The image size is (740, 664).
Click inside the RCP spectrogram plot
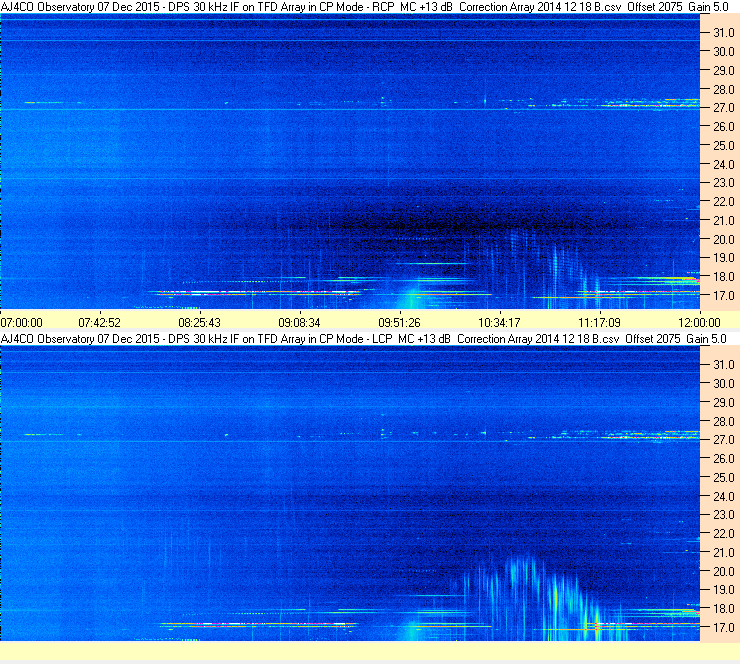tap(350, 161)
